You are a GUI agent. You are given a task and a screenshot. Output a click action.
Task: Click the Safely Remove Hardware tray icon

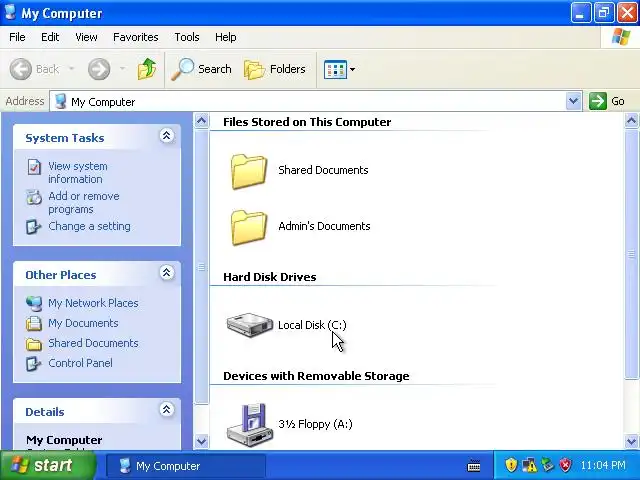(547, 465)
